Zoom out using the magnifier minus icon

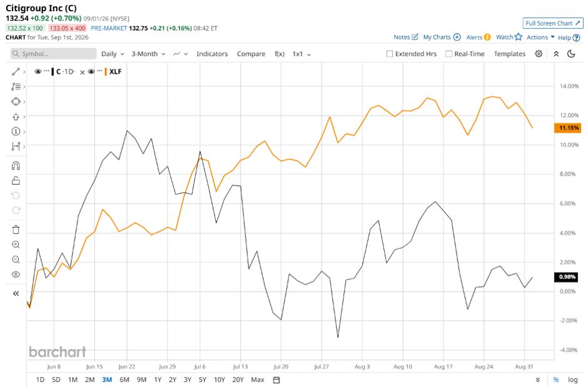click(16, 260)
